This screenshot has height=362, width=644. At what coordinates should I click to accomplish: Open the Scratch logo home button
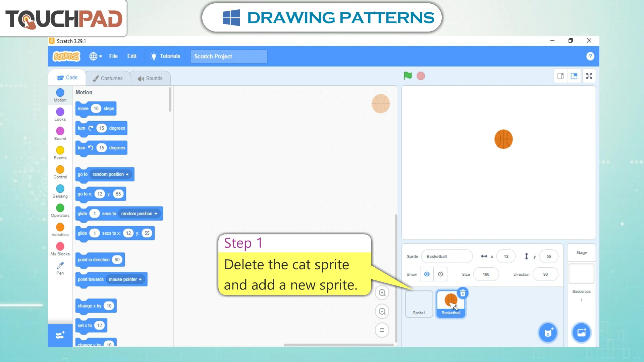coord(66,56)
